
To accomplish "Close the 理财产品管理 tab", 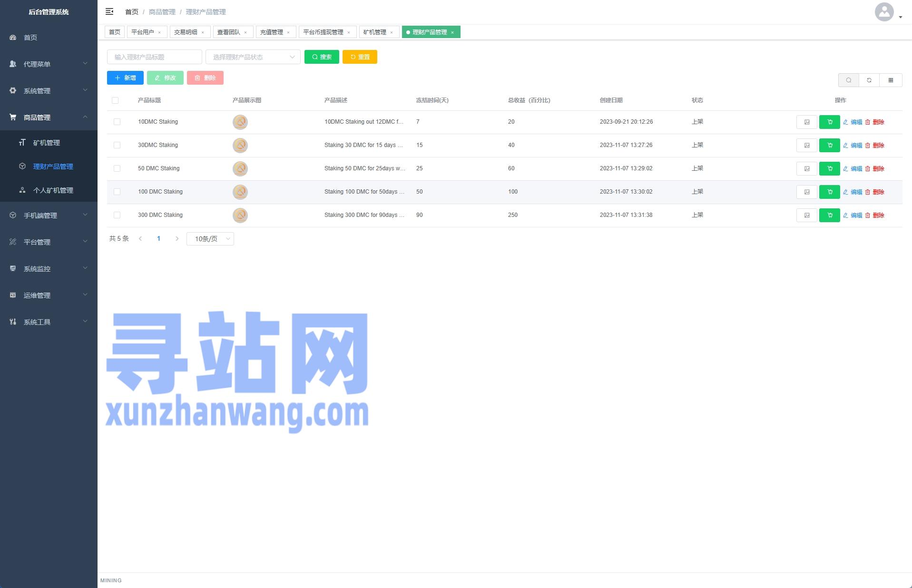I will tap(452, 32).
